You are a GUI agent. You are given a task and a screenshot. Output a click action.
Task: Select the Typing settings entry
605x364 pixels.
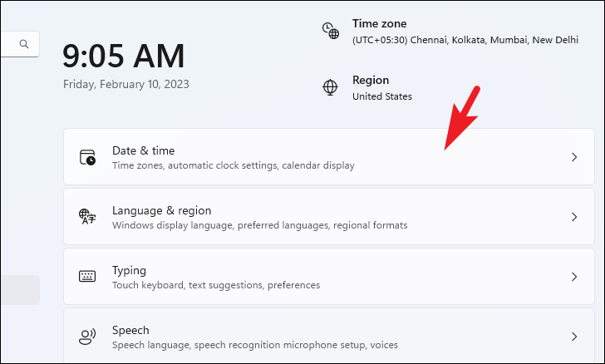coord(329,277)
